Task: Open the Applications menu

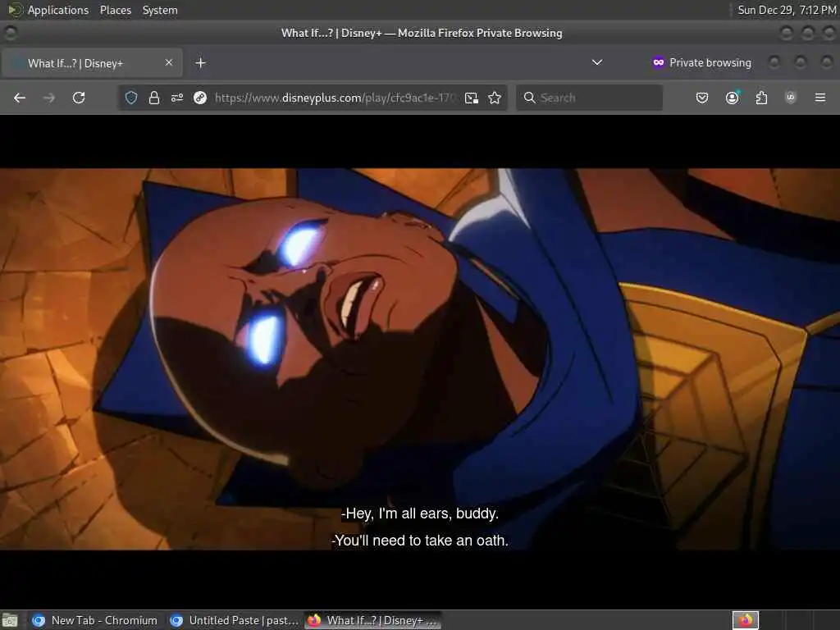Action: (58, 10)
